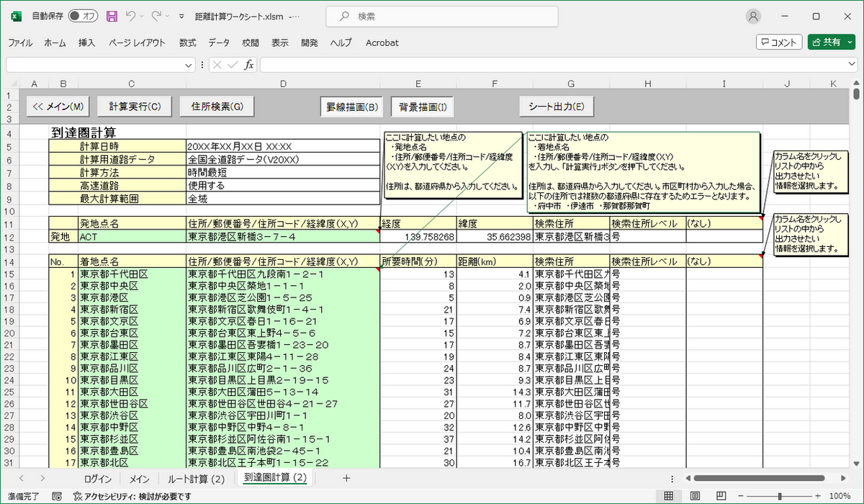Open the undo history dropdown arrow

(x=142, y=16)
